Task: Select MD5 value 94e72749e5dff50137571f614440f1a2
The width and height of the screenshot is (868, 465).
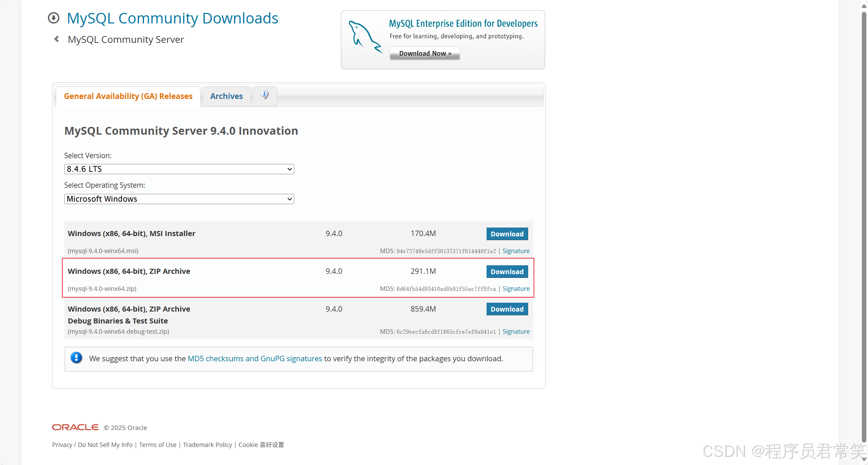Action: click(x=446, y=251)
